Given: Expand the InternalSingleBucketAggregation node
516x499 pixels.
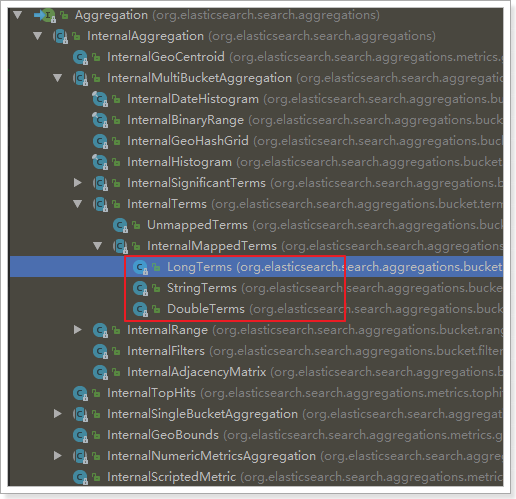Looking at the screenshot, I should 58,414.
